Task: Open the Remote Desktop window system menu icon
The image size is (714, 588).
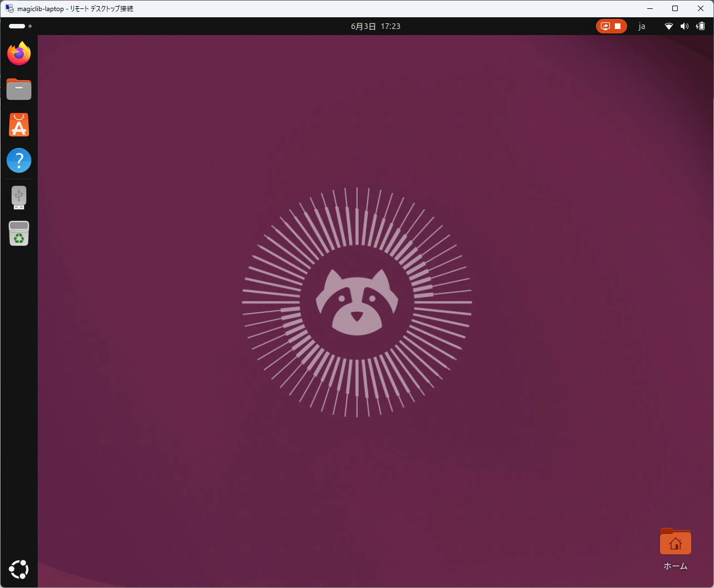Action: pos(9,8)
